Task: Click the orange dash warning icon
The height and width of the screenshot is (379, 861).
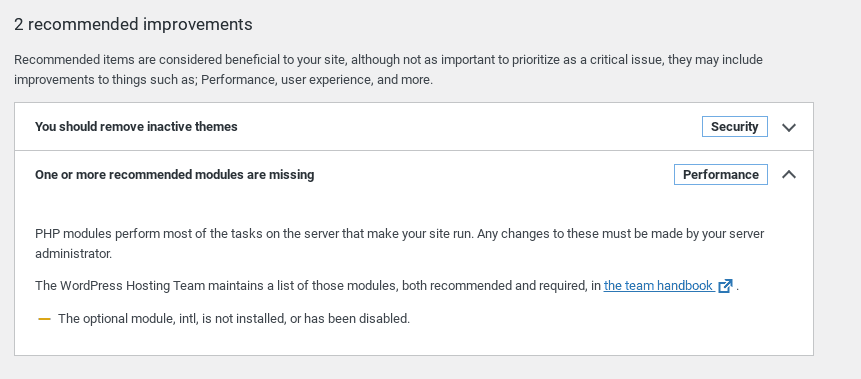Action: [x=44, y=319]
